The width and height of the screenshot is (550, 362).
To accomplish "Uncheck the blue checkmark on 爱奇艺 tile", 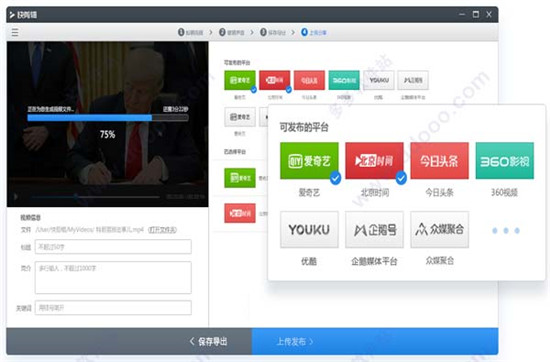I will coord(335,178).
